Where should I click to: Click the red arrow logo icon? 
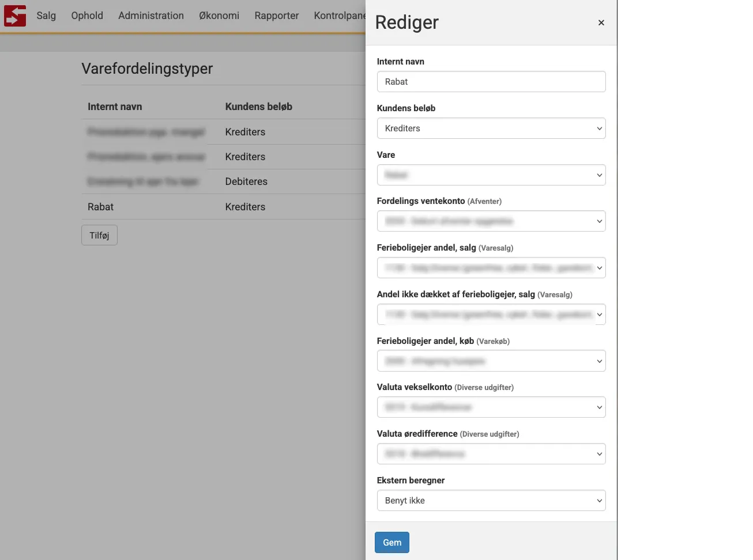pos(15,16)
